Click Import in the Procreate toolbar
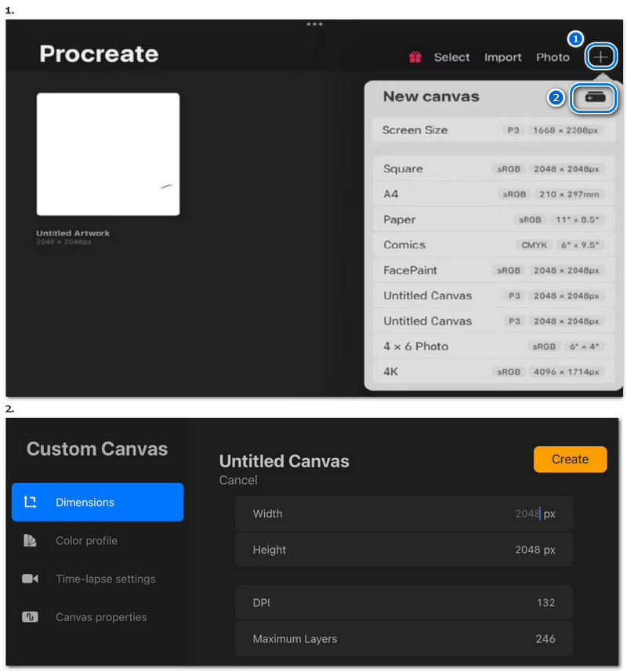Image resolution: width=627 pixels, height=672 pixels. pyautogui.click(x=502, y=56)
